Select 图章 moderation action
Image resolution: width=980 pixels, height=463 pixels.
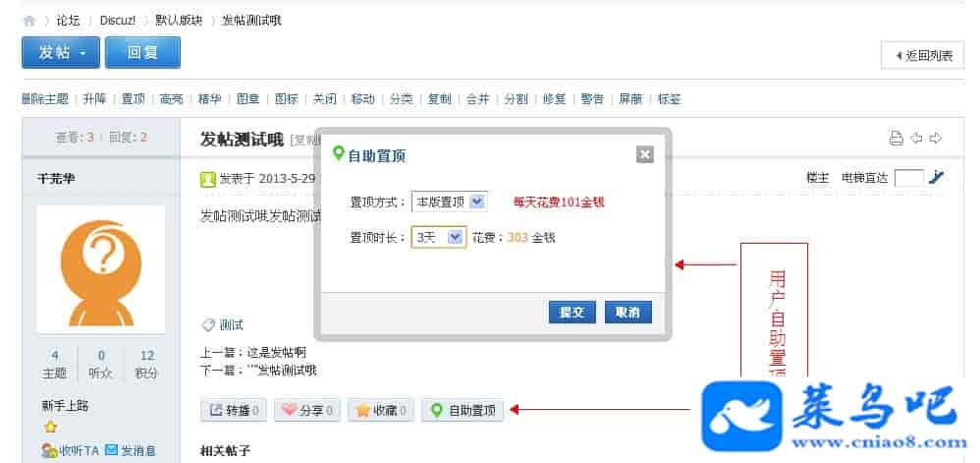tap(248, 99)
